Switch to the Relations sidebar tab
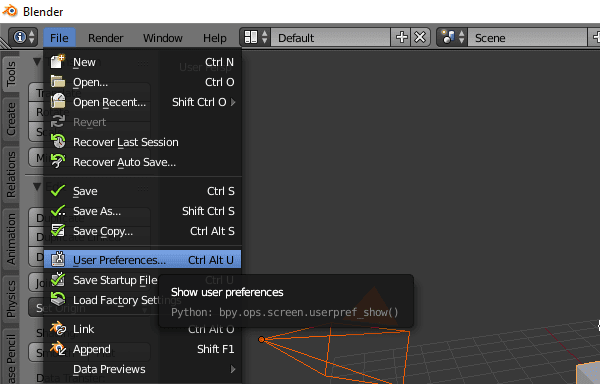Image resolution: width=600 pixels, height=384 pixels. (x=11, y=174)
